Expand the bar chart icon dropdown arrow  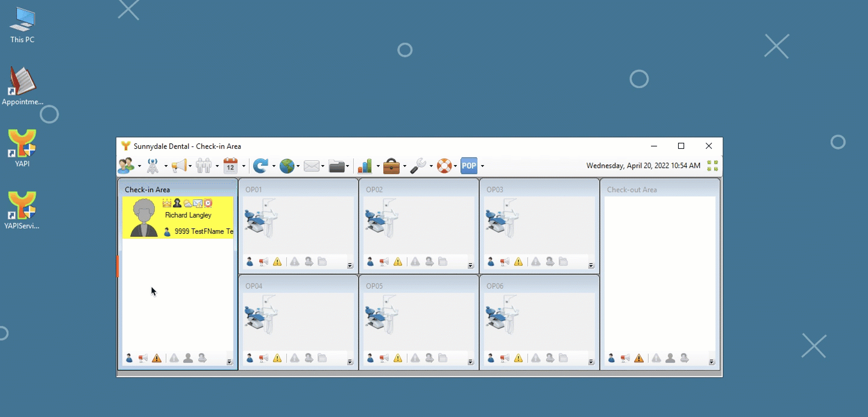tap(378, 166)
